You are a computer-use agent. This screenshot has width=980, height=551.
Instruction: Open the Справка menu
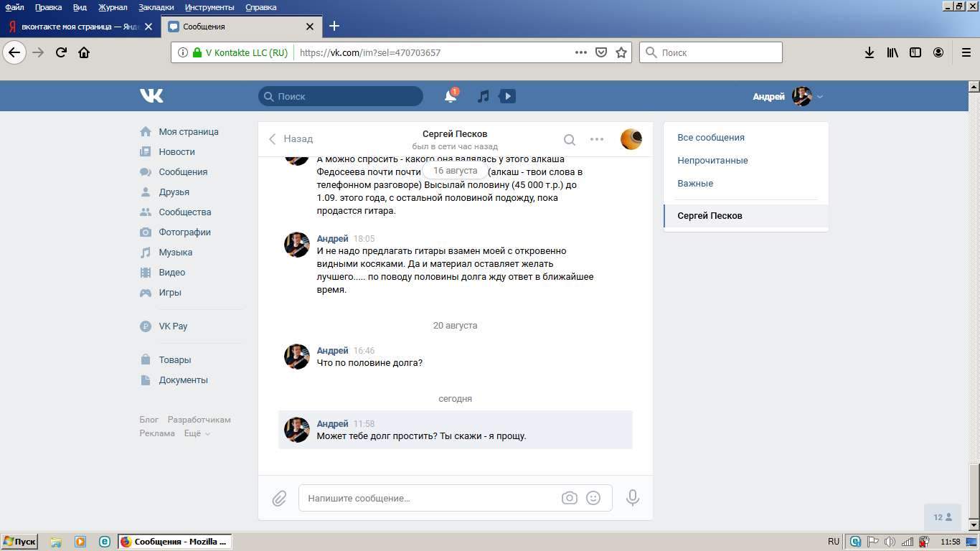260,7
